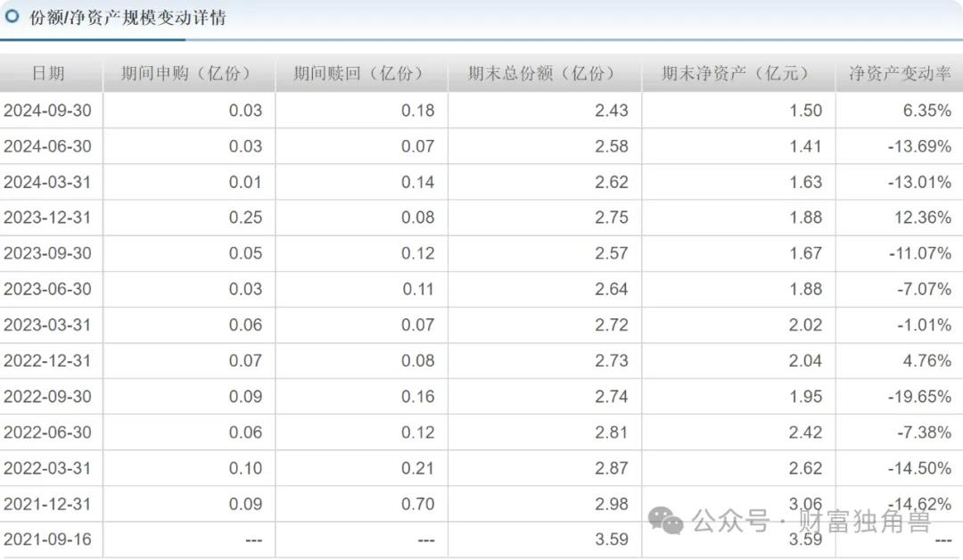
Task: Select the 2021-09-16 date row
Action: pyautogui.click(x=481, y=539)
